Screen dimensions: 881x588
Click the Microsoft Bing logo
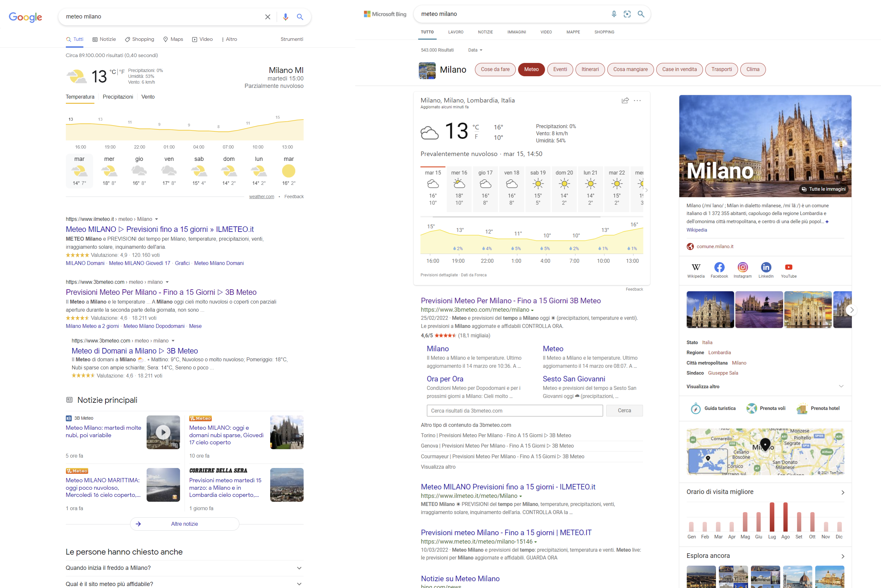tap(385, 14)
